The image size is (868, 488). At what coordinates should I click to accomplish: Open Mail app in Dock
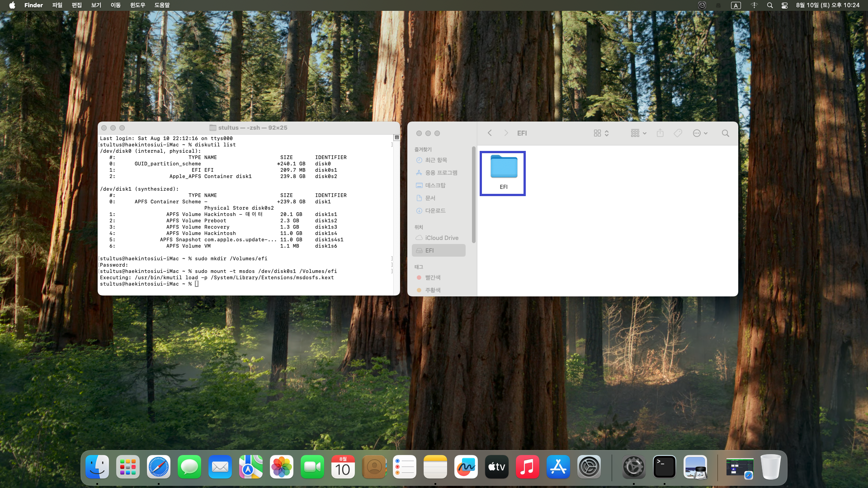tap(220, 467)
